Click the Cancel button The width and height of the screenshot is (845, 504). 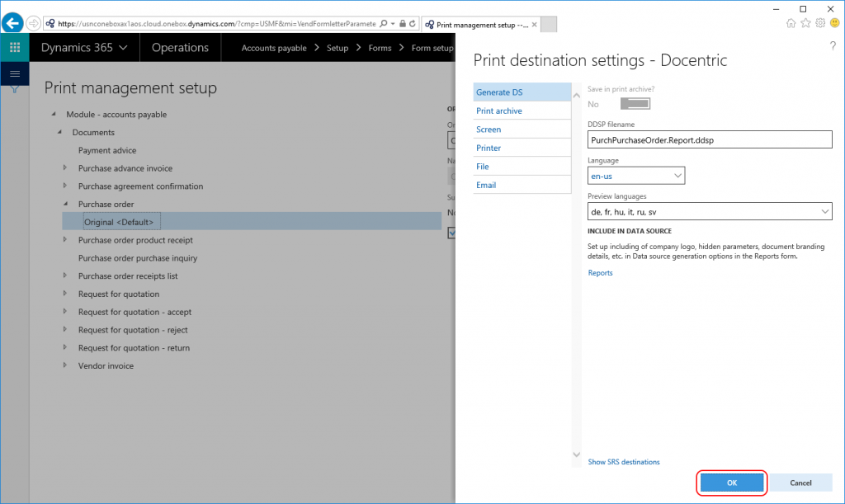(800, 483)
